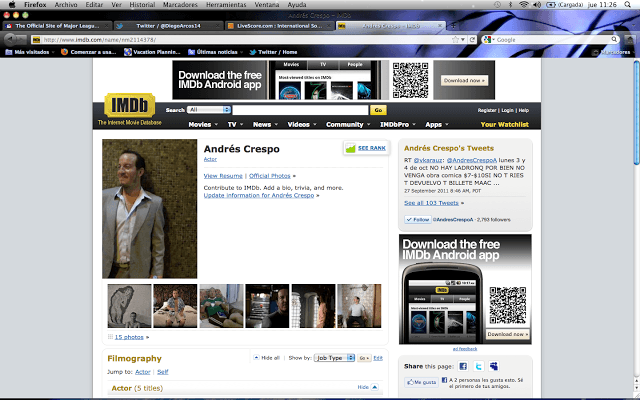Click Hide all filmography arrow

pos(256,358)
